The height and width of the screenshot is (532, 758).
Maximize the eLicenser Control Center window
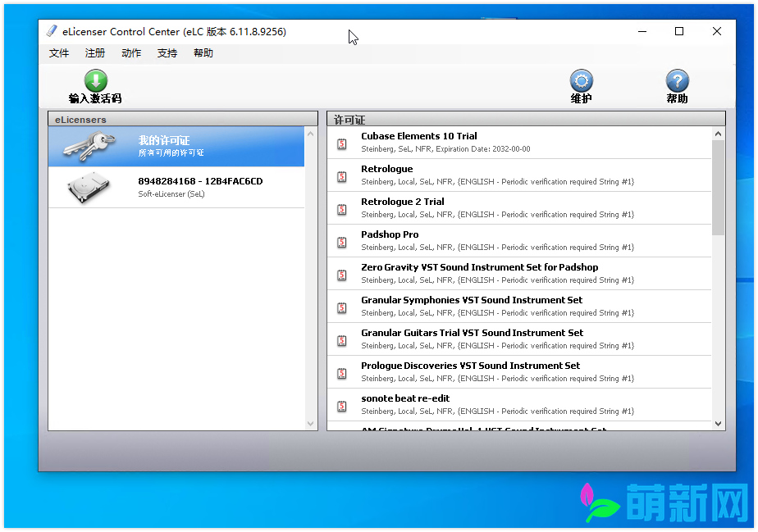click(x=679, y=31)
